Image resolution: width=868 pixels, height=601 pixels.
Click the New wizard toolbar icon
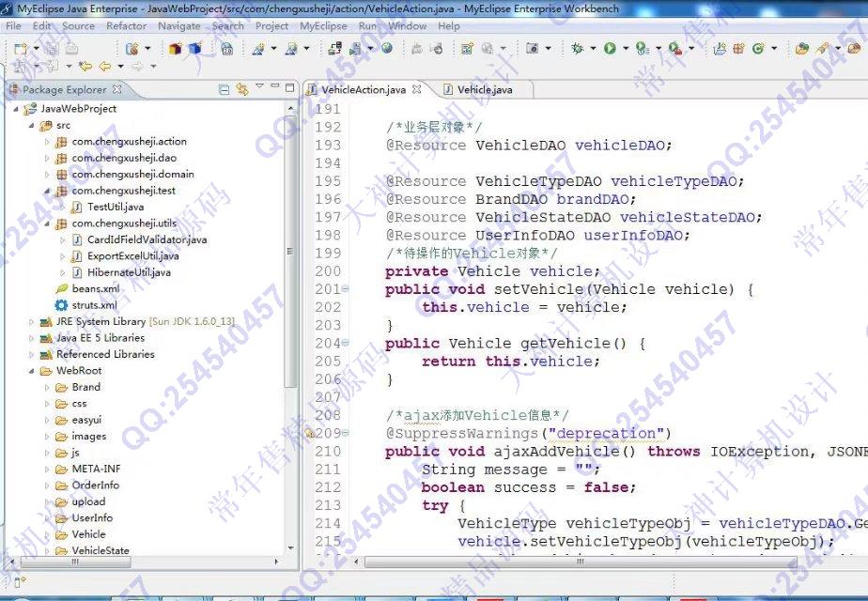coord(21,49)
